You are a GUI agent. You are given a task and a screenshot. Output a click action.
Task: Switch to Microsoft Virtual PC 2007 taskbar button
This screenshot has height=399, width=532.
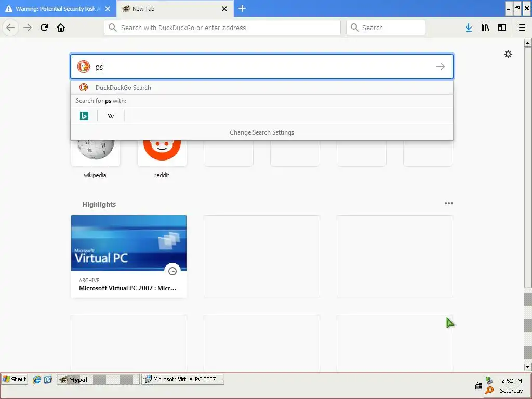coord(183,379)
